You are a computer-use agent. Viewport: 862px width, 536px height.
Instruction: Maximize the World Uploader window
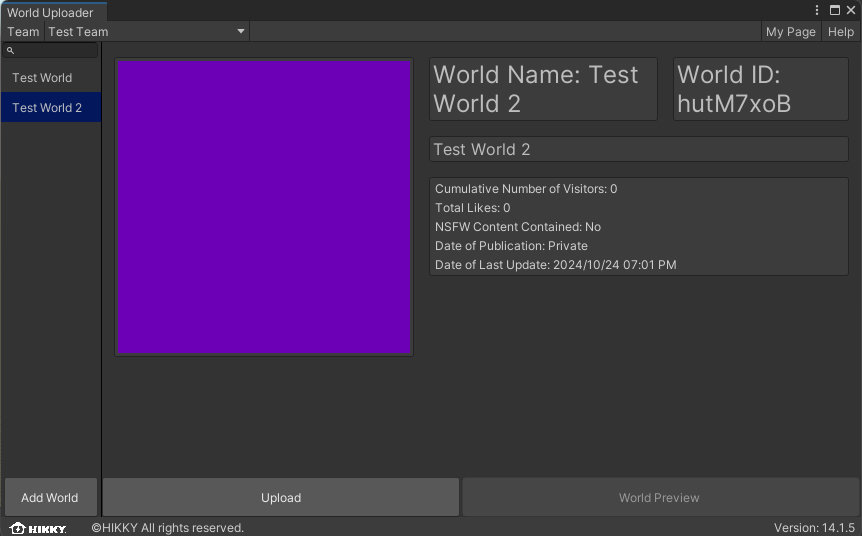tap(835, 10)
